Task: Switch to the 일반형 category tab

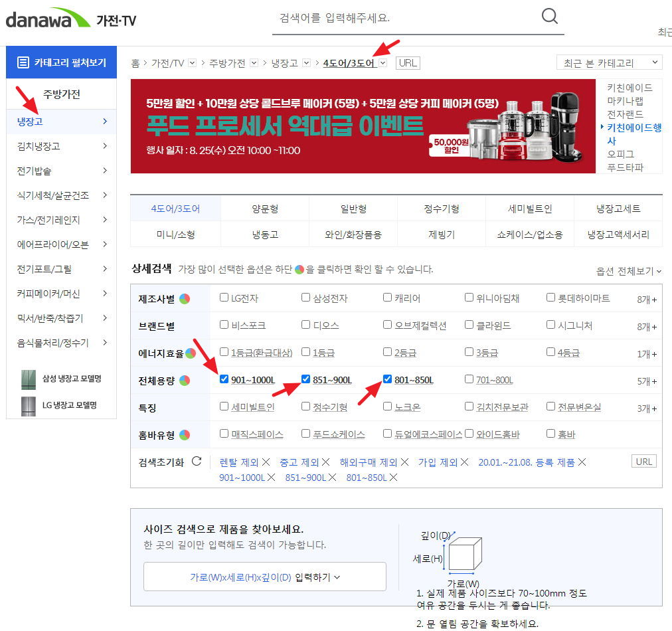Action: [353, 209]
